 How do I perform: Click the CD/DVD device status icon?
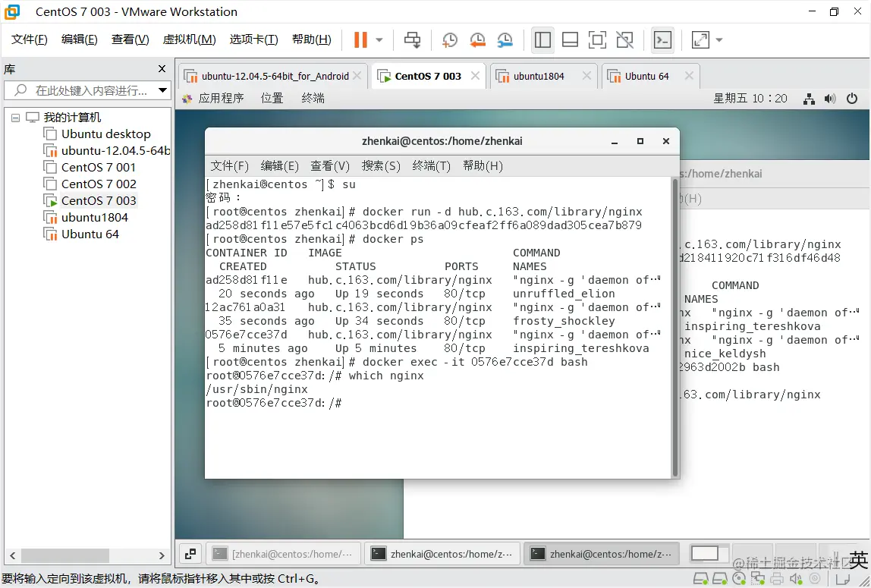pos(739,579)
